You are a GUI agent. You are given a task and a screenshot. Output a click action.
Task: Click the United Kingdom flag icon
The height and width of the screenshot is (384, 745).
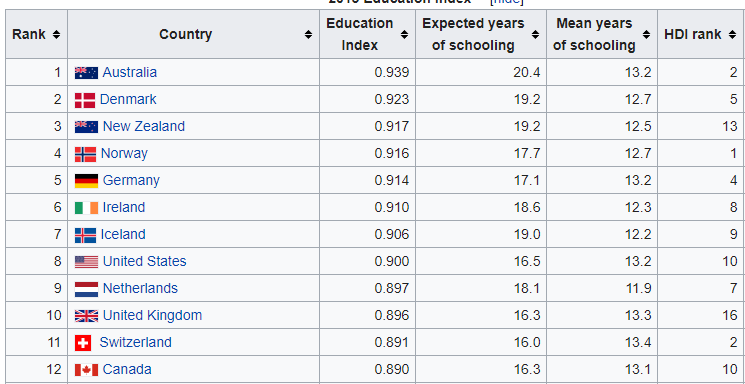[86, 316]
